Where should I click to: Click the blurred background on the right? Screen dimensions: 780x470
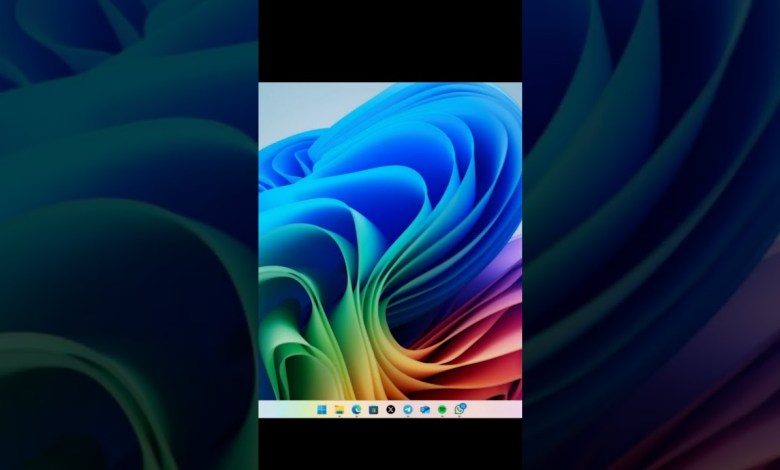650,235
